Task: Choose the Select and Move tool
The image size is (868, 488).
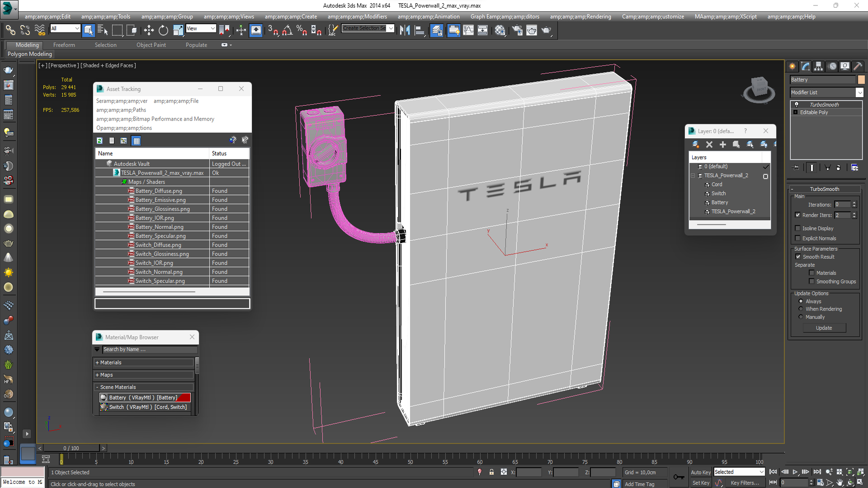Action: pos(149,30)
